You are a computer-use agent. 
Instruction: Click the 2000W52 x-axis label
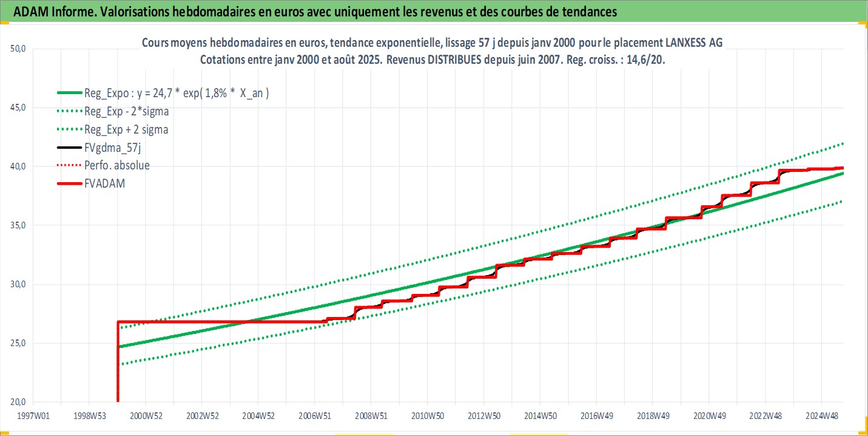pos(146,415)
